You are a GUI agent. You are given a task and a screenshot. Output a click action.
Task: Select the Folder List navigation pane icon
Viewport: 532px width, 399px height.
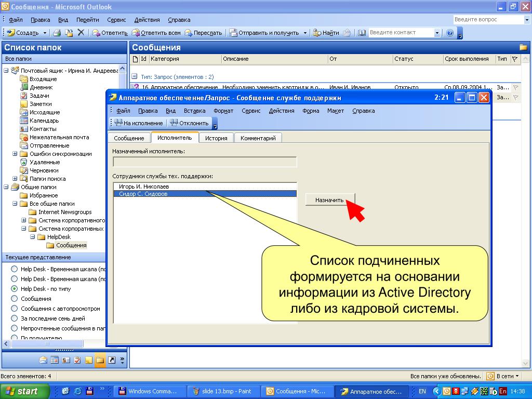100,360
